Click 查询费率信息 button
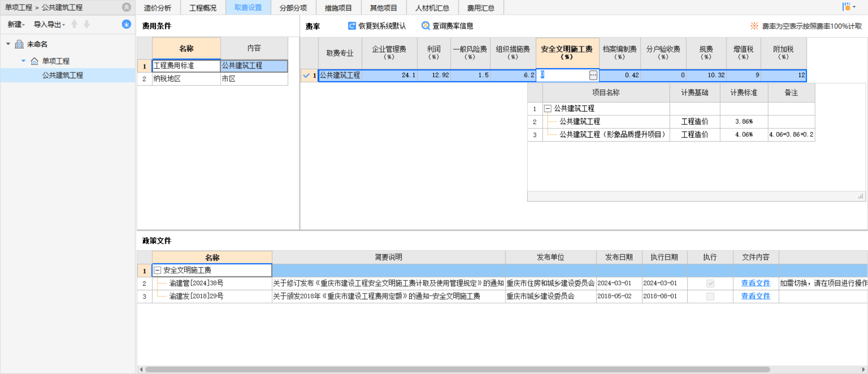Screen dimensions: 868x374 click(448, 26)
